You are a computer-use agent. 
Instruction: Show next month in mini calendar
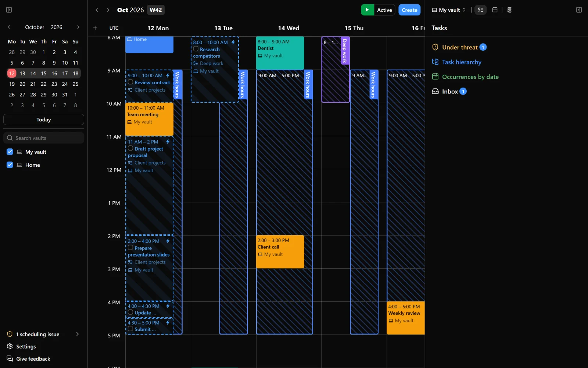[x=78, y=27]
